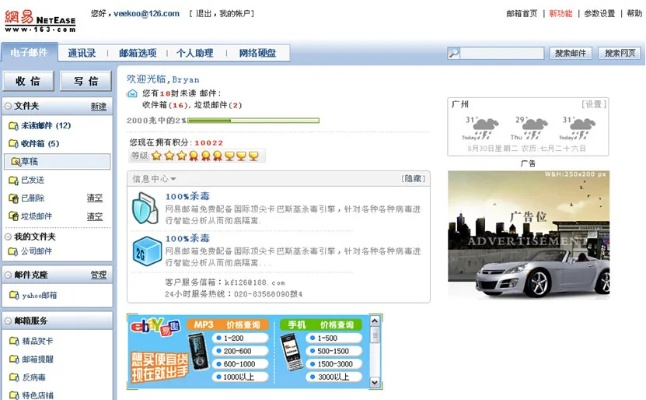
Task: Click the first star in the 等级 row
Action: pyautogui.click(x=157, y=156)
